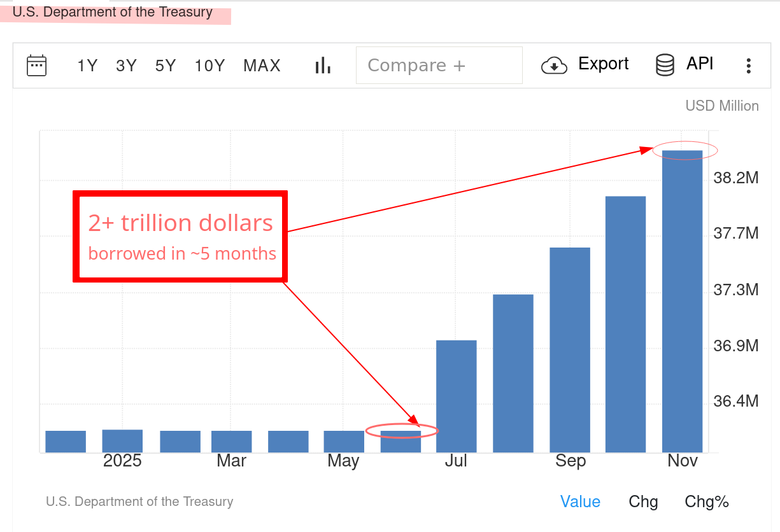Click the Export text button

[603, 64]
